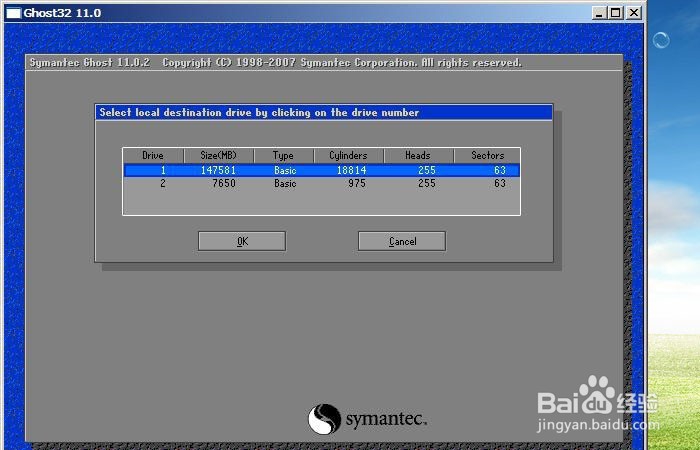Click the Sectors column header
The width and height of the screenshot is (700, 450).
coord(487,155)
